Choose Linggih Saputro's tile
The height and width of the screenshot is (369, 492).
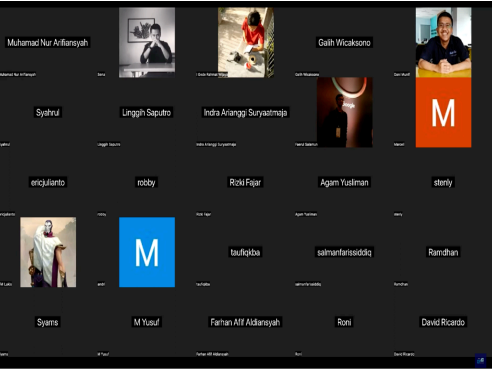pos(147,112)
